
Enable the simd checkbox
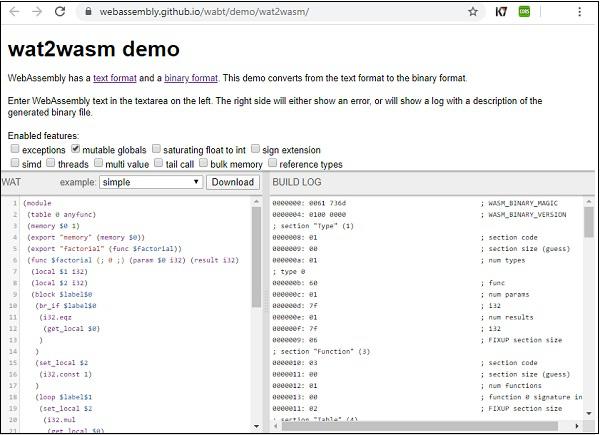click(15, 163)
